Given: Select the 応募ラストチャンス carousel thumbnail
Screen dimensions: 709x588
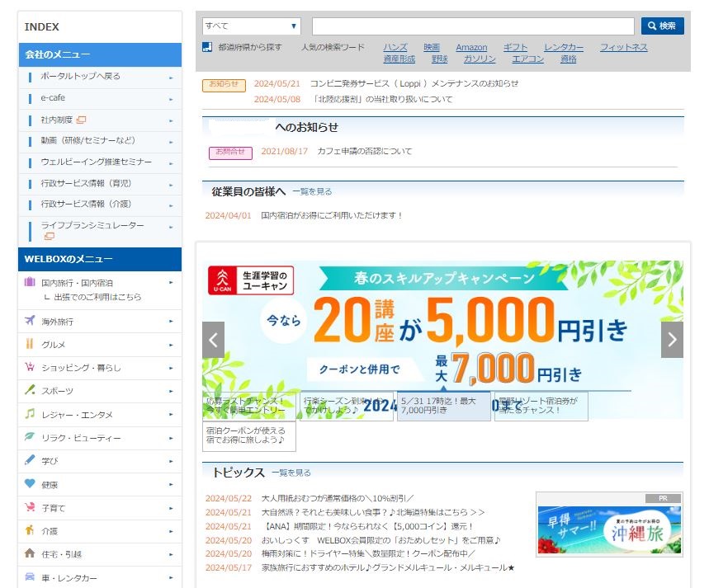Looking at the screenshot, I should tap(249, 406).
